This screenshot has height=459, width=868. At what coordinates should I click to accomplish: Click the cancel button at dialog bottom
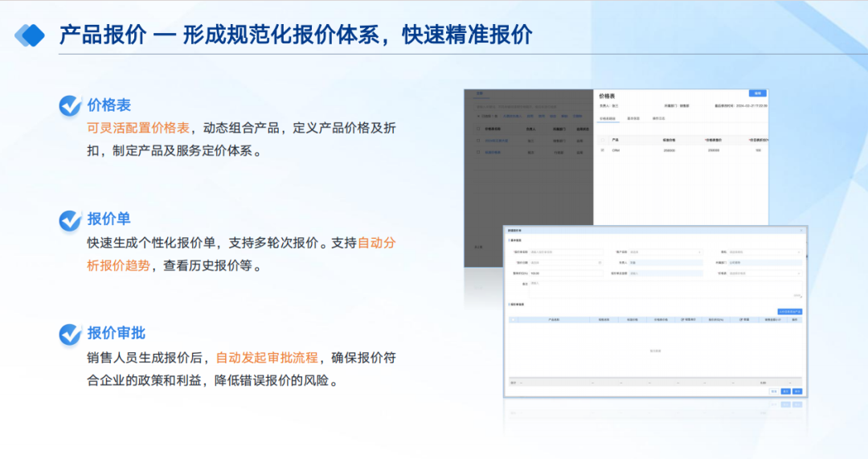click(774, 391)
